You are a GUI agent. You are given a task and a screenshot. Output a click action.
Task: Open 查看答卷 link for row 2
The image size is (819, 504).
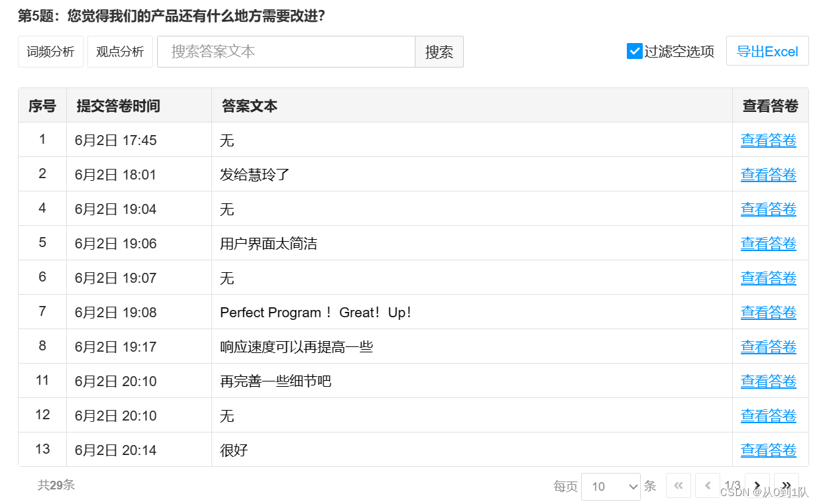(x=769, y=175)
